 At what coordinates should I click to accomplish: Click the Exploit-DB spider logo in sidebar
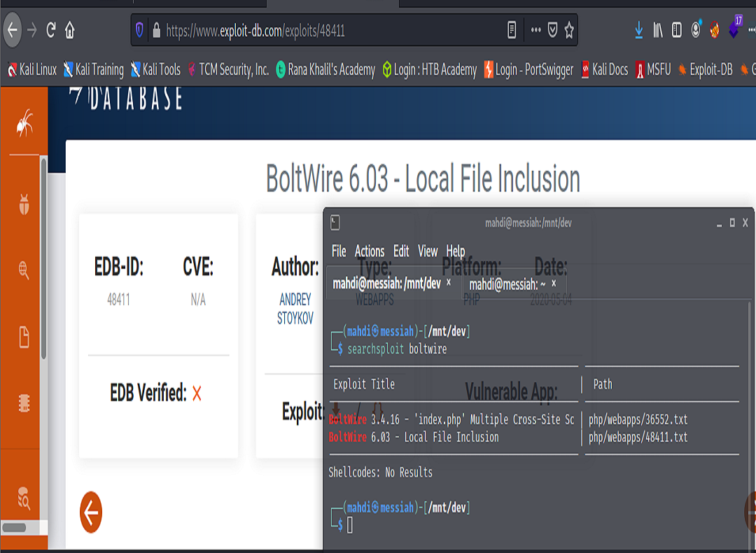click(x=24, y=122)
